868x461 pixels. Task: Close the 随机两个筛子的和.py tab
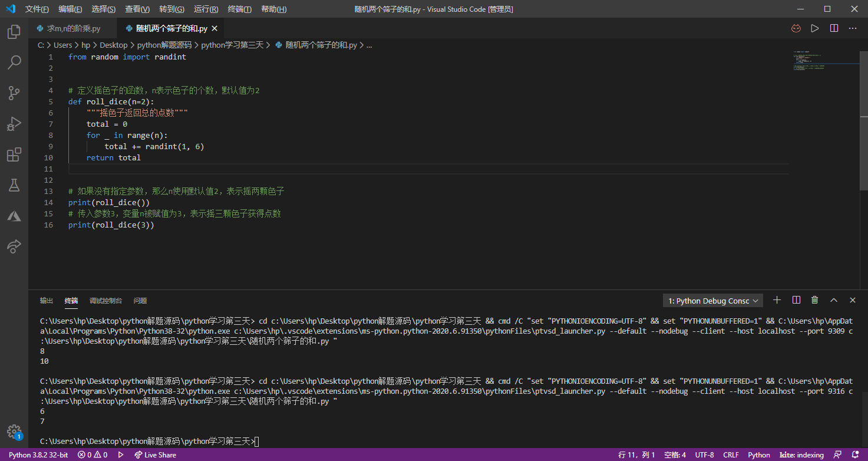(x=214, y=28)
